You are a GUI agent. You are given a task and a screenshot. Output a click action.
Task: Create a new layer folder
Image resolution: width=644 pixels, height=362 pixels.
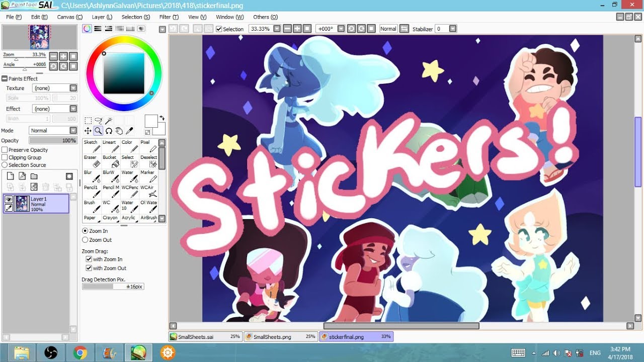[34, 176]
